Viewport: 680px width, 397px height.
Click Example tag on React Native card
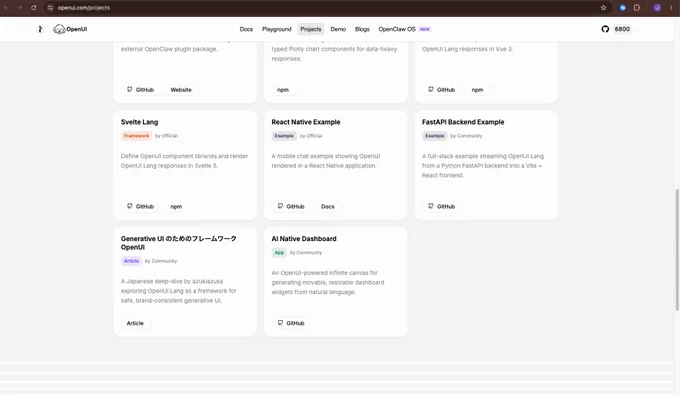tap(284, 136)
